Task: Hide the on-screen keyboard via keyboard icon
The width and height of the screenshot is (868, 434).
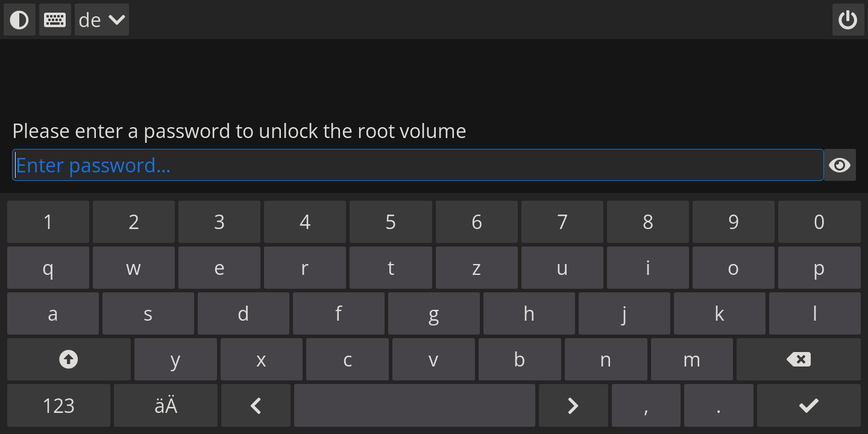Action: pos(55,20)
